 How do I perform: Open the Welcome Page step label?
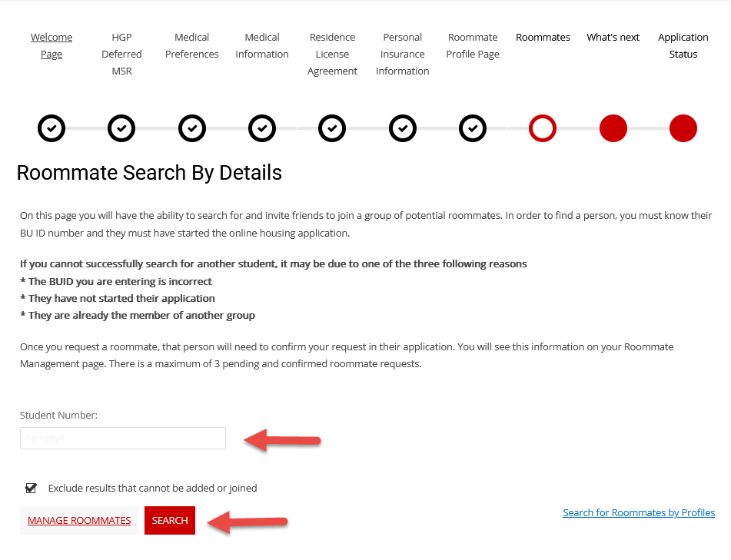[x=52, y=45]
